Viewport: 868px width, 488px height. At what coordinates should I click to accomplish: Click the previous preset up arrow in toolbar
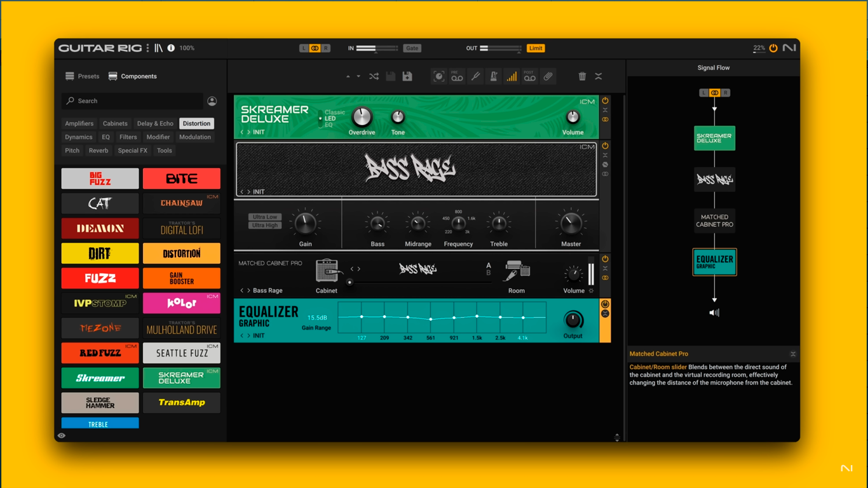pyautogui.click(x=348, y=76)
